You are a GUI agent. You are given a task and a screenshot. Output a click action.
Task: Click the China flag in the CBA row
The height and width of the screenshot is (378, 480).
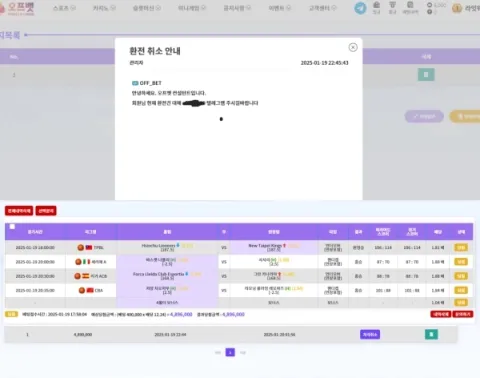(90, 290)
